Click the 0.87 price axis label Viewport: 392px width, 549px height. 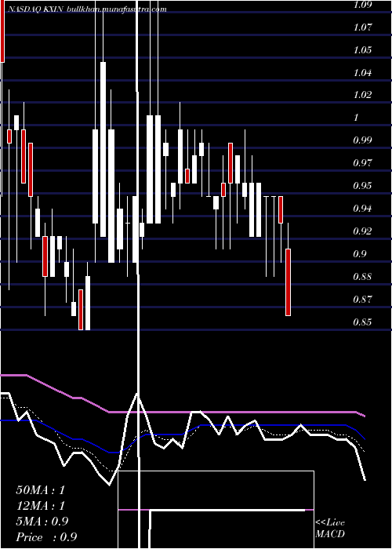(x=362, y=300)
